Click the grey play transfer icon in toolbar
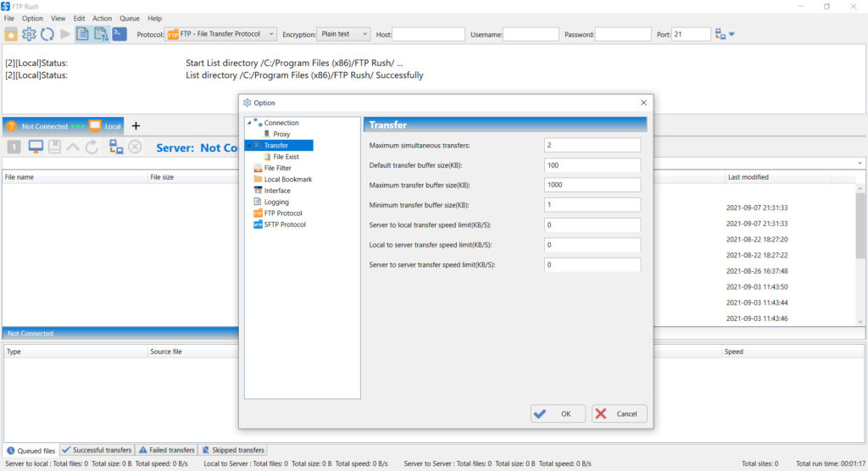 pos(64,35)
